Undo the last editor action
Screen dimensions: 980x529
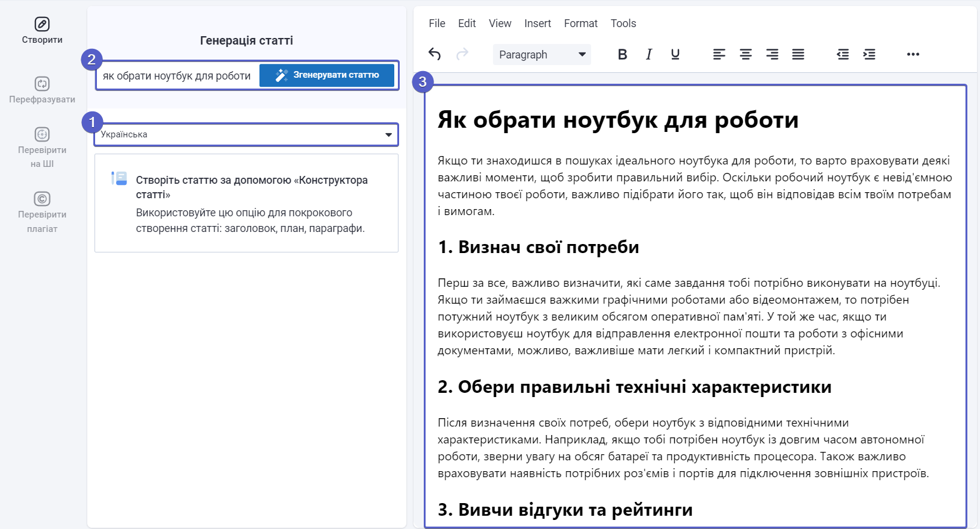point(435,54)
